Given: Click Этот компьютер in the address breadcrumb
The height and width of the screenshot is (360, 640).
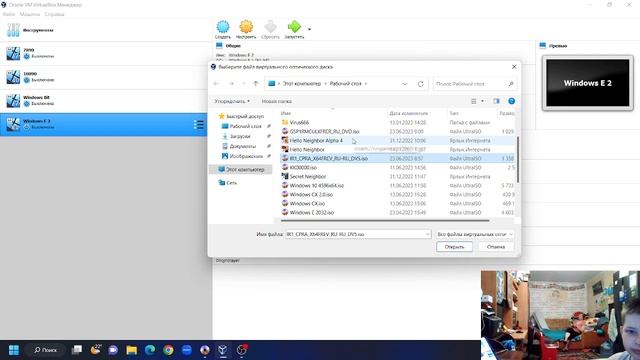Looking at the screenshot, I should pyautogui.click(x=302, y=84).
